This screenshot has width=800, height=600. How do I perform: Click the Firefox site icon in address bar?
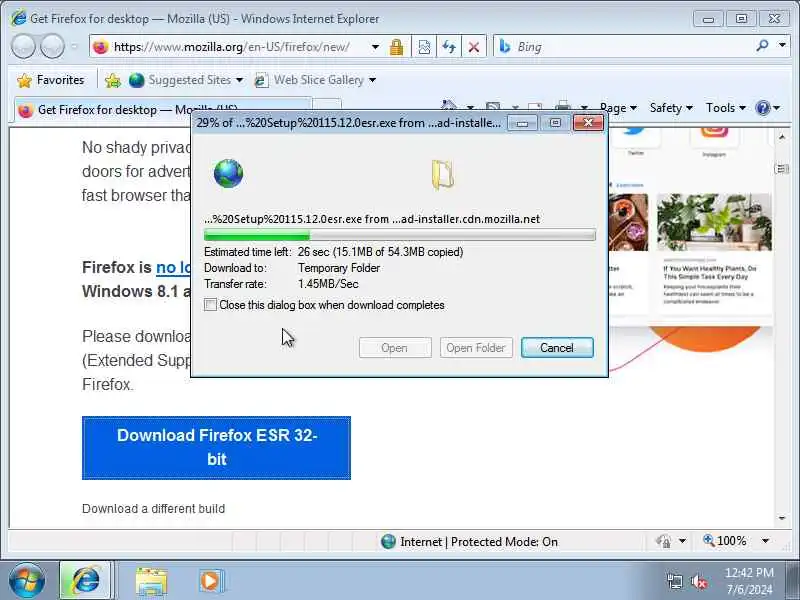pos(101,47)
